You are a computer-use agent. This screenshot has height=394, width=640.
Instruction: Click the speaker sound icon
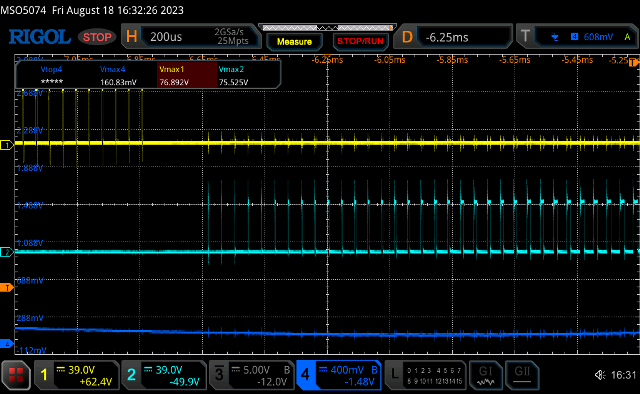[600, 374]
